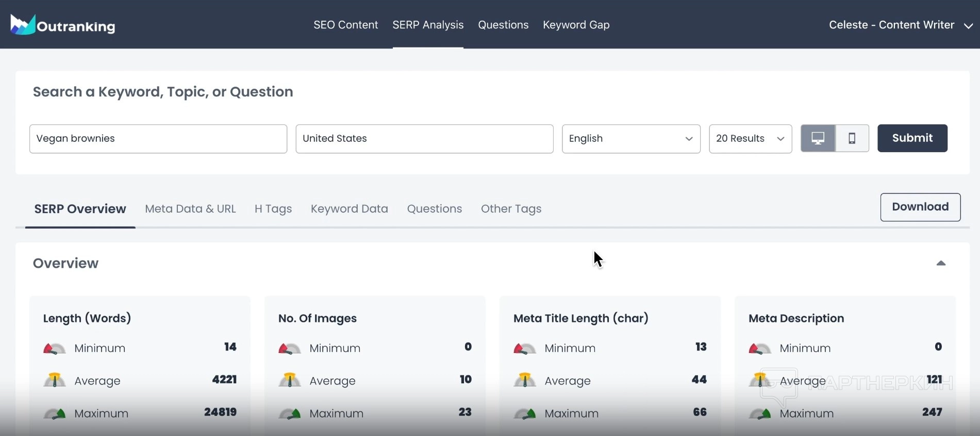Click the Download button
This screenshot has height=436, width=980.
tap(920, 207)
